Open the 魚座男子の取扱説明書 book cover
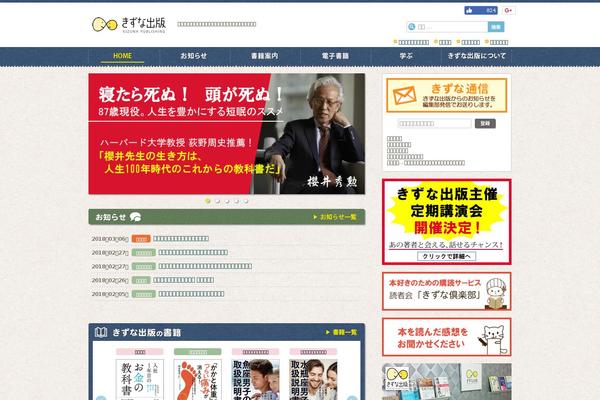This screenshot has height=400, width=600. (x=255, y=379)
